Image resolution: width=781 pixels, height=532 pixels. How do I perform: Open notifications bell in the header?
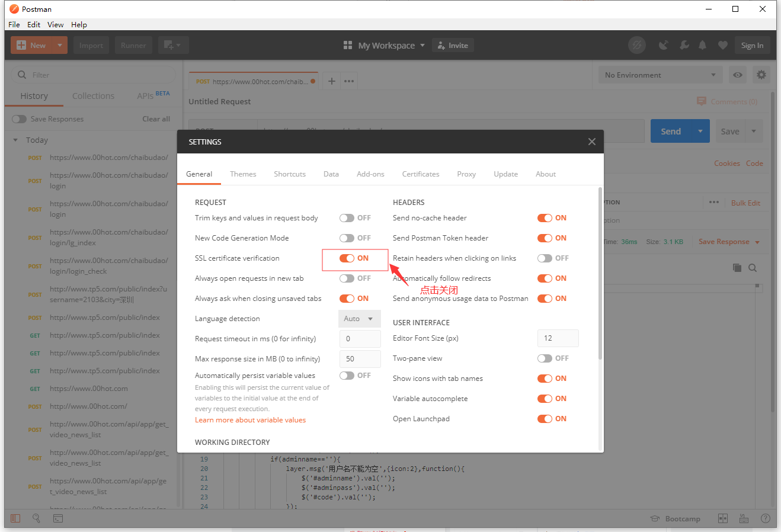click(702, 44)
